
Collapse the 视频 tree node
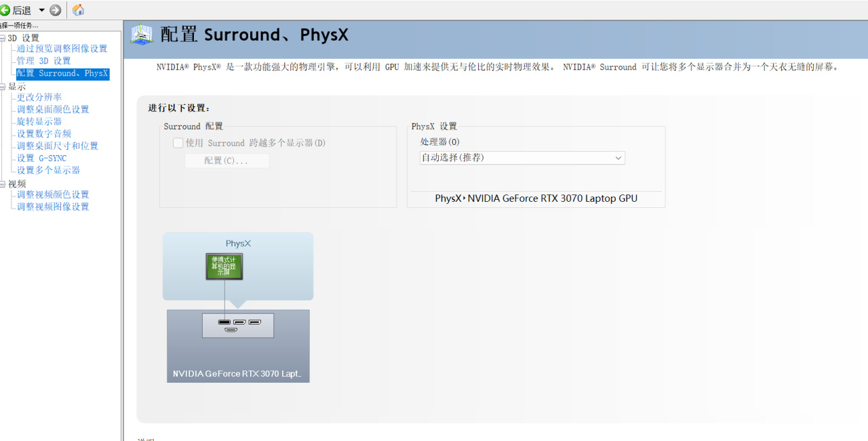pos(3,184)
